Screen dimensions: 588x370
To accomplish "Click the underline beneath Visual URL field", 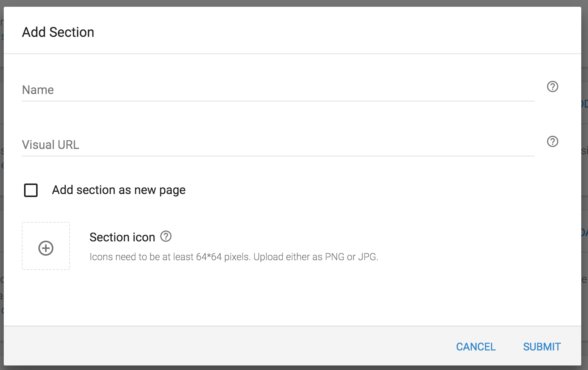I will pyautogui.click(x=278, y=156).
